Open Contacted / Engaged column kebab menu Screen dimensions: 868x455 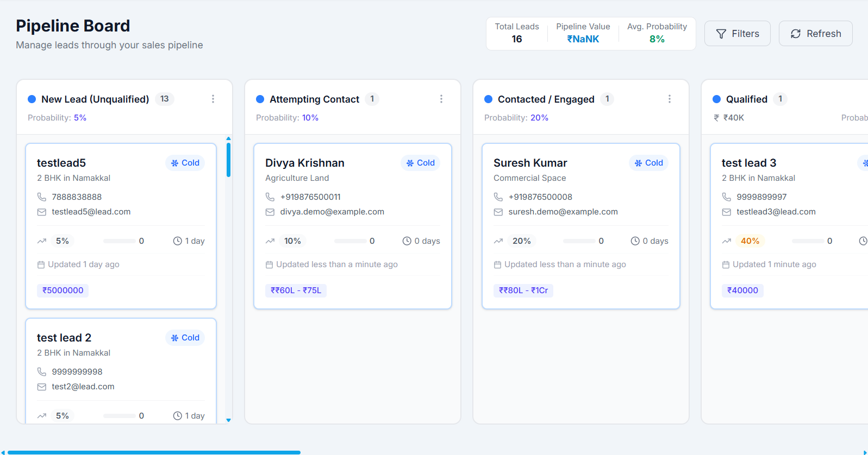point(670,99)
